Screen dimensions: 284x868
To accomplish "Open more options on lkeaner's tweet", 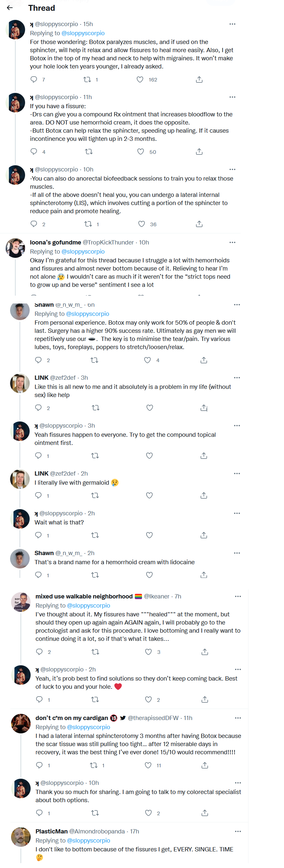I will [x=238, y=596].
